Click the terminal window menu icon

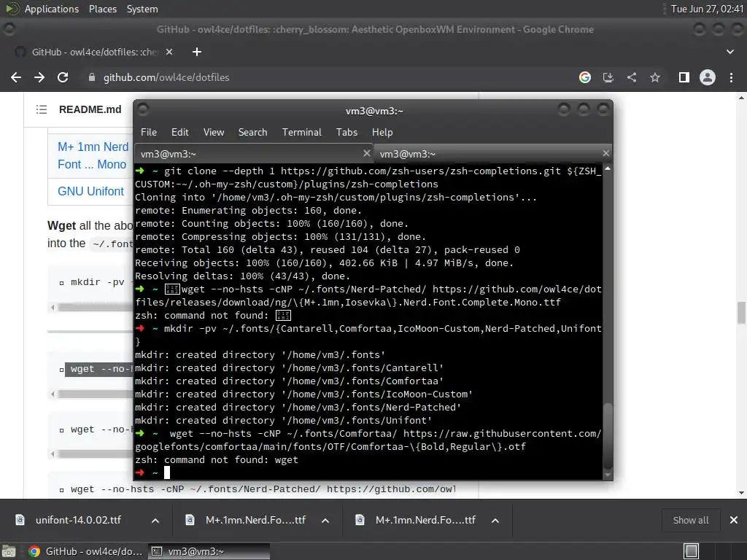[143, 110]
